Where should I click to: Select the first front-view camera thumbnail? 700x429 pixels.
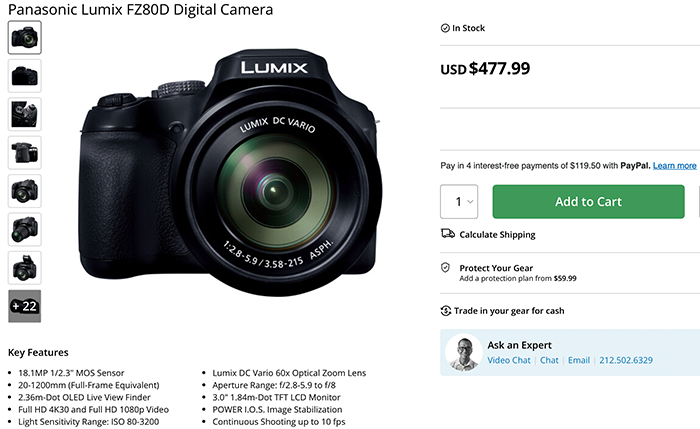tap(24, 38)
